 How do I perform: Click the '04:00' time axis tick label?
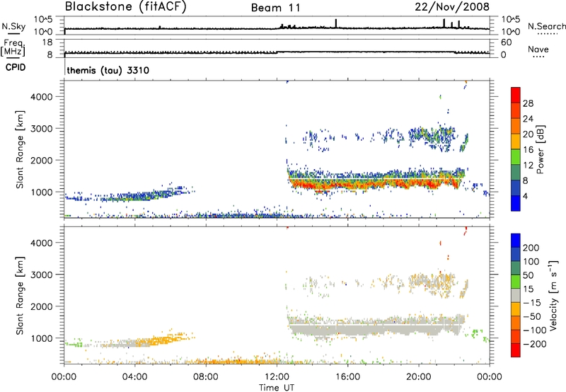[x=134, y=377]
